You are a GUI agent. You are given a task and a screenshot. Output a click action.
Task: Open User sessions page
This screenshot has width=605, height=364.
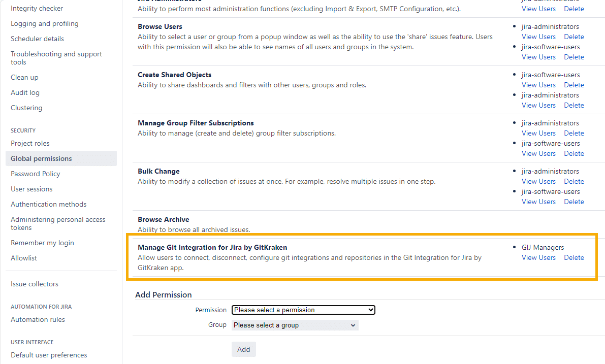31,189
